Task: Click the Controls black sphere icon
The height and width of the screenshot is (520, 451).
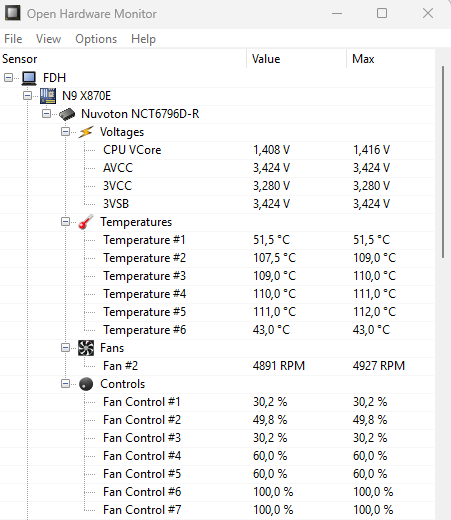Action: click(86, 384)
